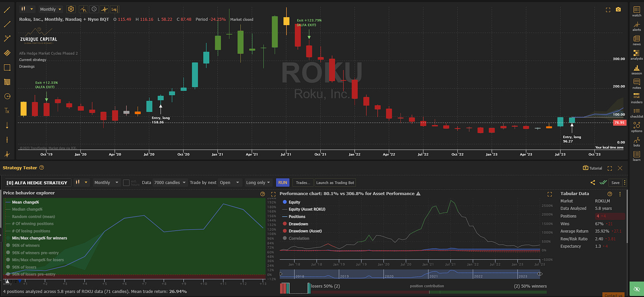644x297 pixels.
Task: Open the 7000 candles data dropdown
Action: point(169,183)
